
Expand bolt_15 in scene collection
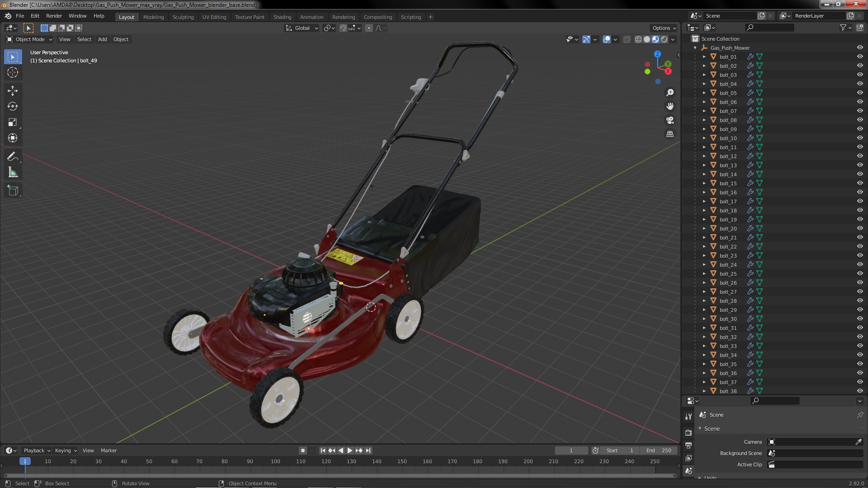pyautogui.click(x=704, y=183)
